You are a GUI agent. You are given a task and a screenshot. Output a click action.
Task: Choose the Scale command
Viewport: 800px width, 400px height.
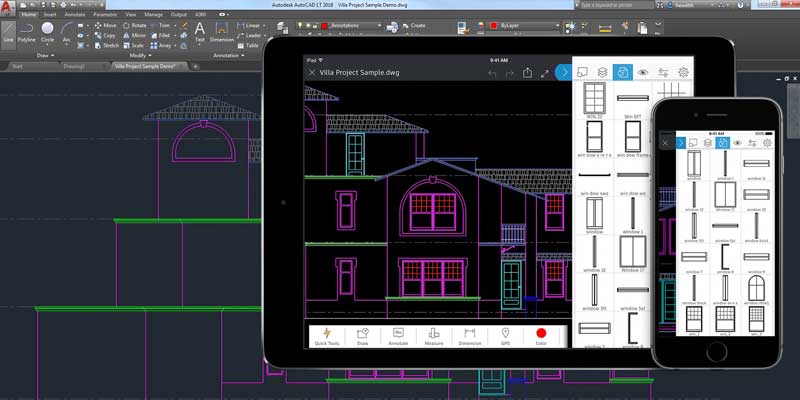coord(134,45)
